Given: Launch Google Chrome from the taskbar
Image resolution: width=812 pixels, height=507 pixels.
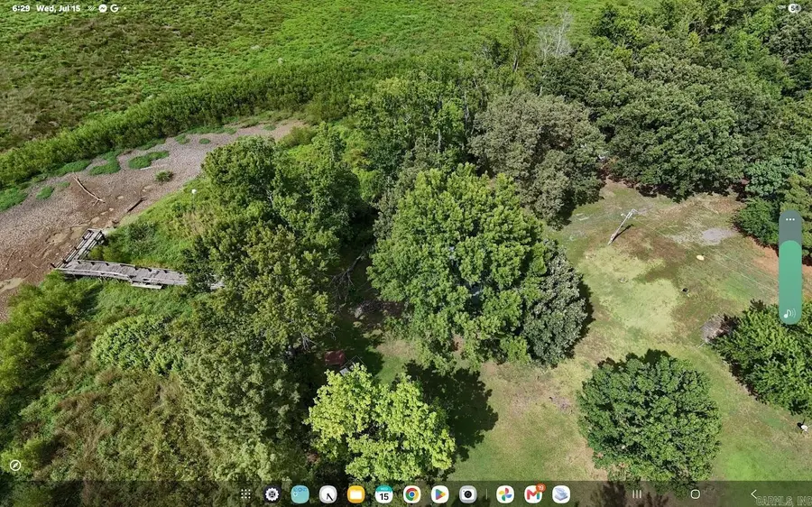Looking at the screenshot, I should pyautogui.click(x=411, y=494).
